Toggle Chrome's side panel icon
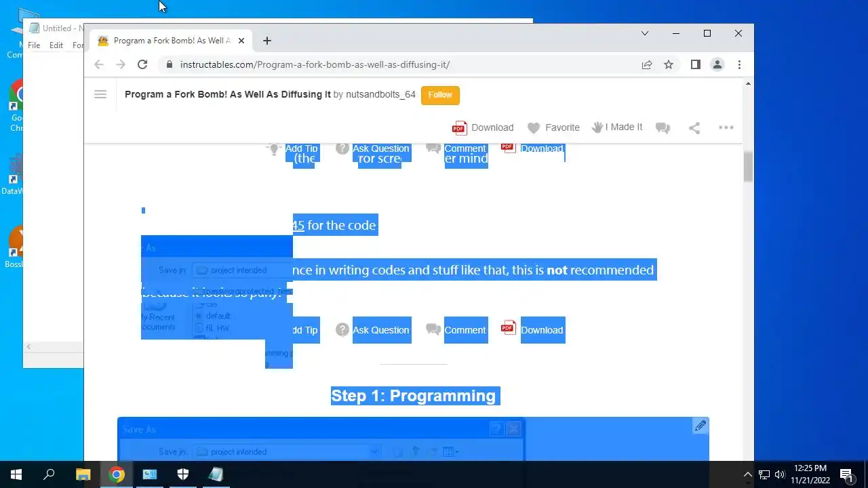The image size is (868, 488). point(695,64)
